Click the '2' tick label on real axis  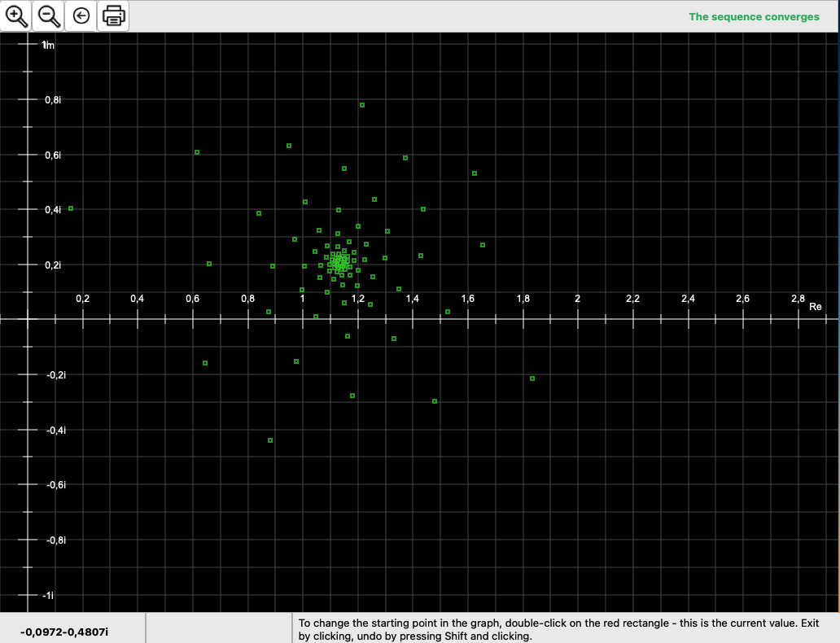pos(578,300)
